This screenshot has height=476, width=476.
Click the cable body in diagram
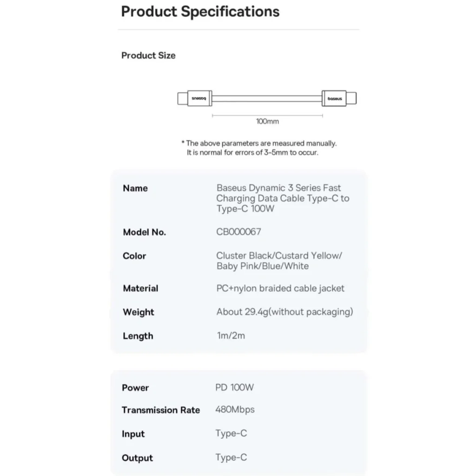[267, 99]
